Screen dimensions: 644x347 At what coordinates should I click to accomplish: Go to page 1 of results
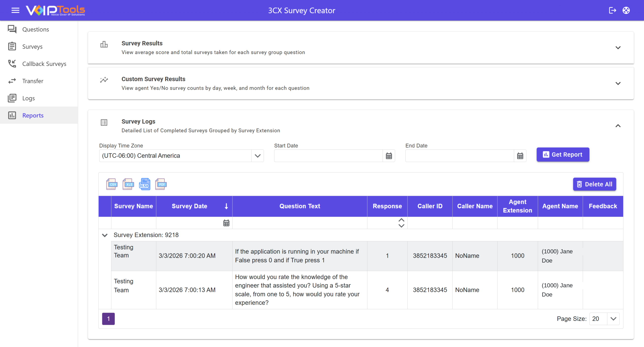pos(108,319)
